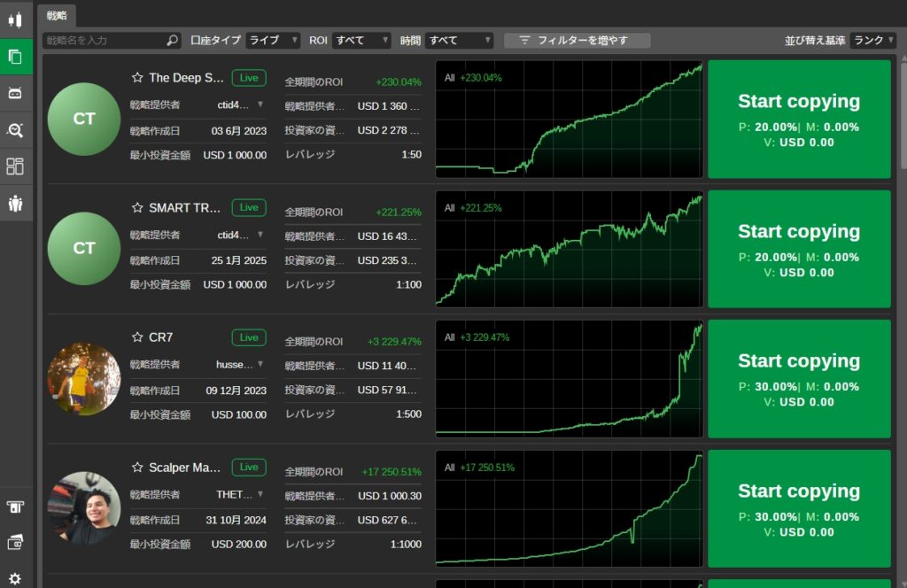907x588 pixels.
Task: Open the 口座タイプ dropdown set to ライブ
Action: point(273,41)
